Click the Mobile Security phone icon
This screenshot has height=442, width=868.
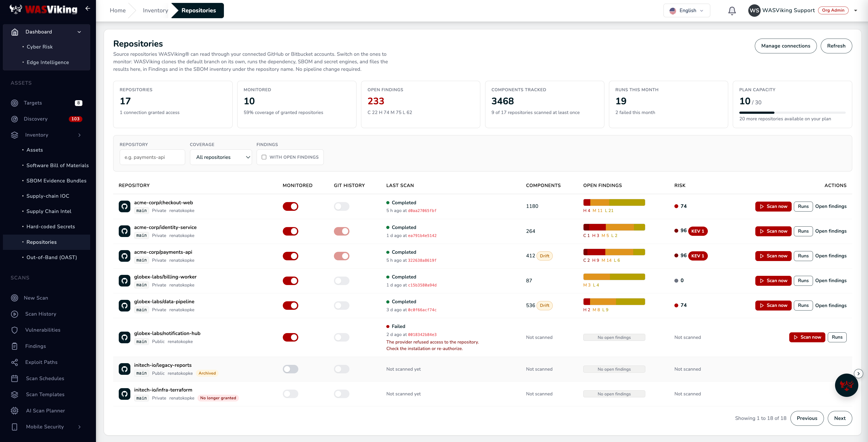tap(15, 427)
